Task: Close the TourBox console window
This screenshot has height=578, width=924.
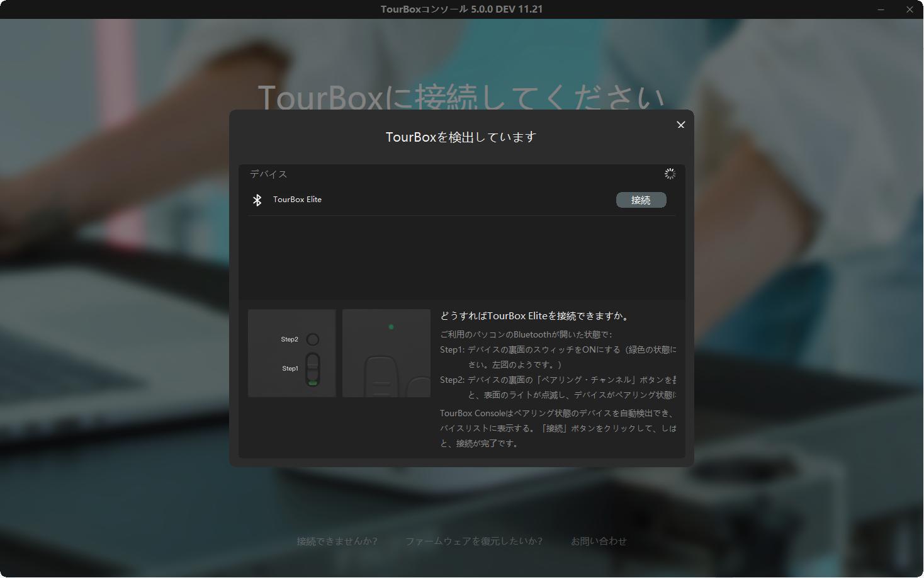Action: (x=910, y=9)
